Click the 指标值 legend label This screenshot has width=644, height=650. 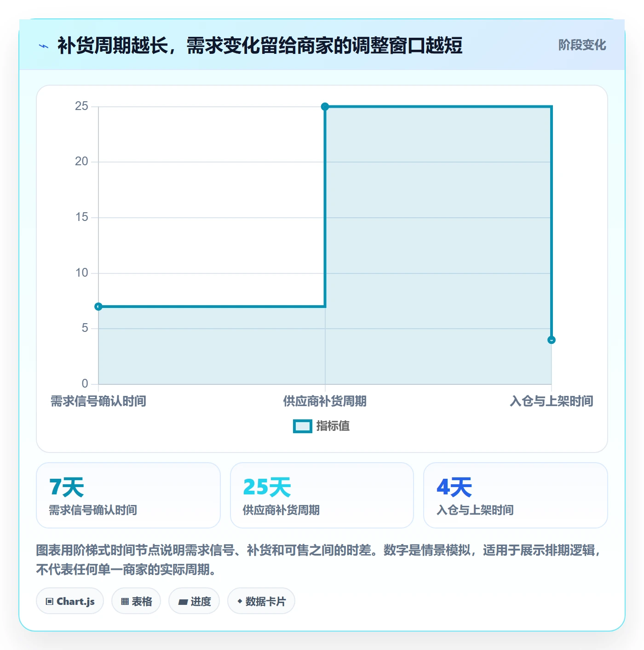pyautogui.click(x=333, y=426)
